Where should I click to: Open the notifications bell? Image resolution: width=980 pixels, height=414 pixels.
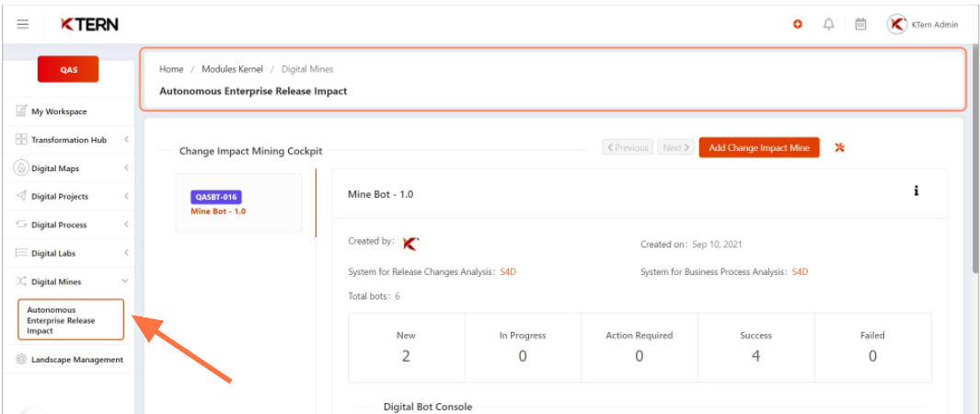coord(829,24)
